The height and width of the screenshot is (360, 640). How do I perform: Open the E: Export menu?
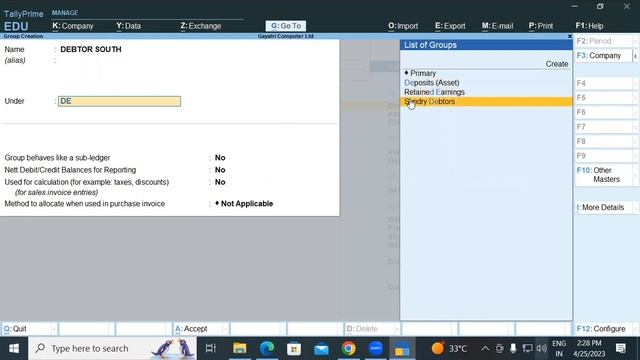450,26
